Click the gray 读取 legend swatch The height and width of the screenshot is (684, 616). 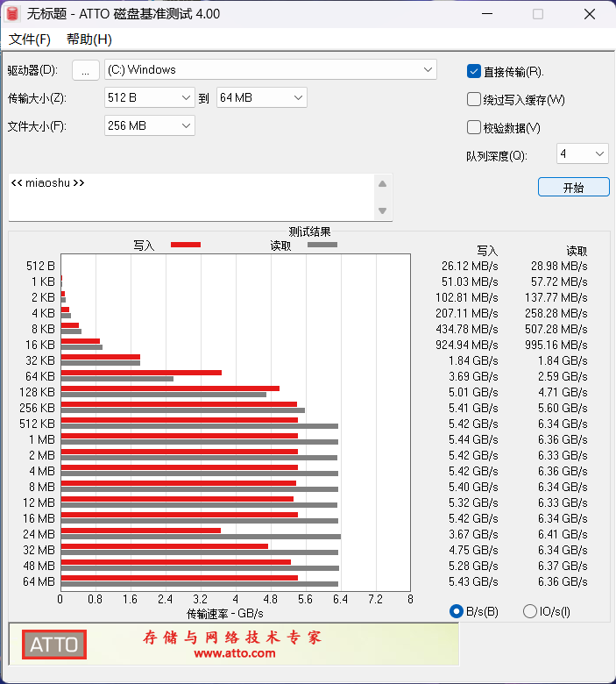coord(322,245)
